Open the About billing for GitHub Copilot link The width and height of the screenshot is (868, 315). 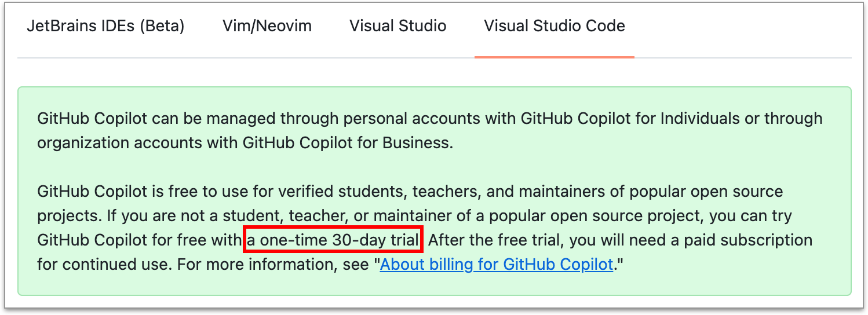pyautogui.click(x=496, y=265)
